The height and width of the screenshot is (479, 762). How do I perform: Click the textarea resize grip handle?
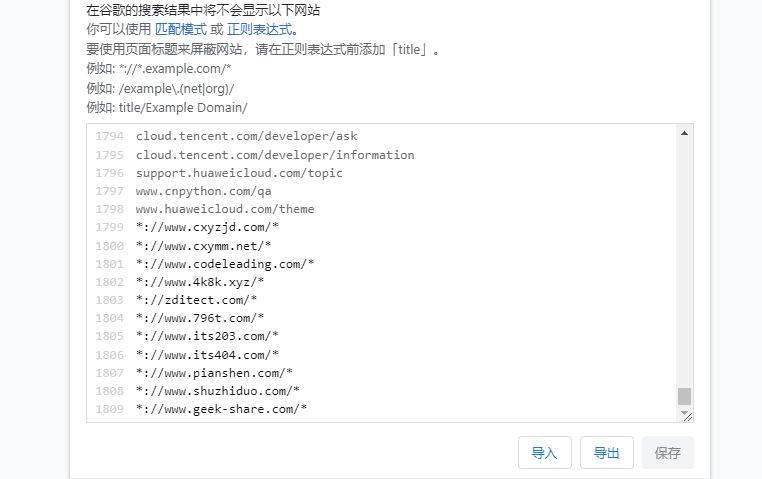pos(688,416)
